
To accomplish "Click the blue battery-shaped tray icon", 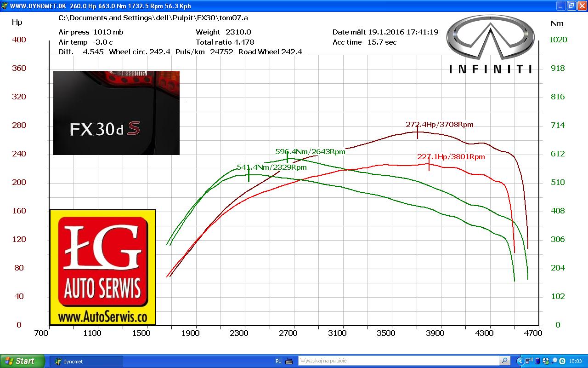I will (538, 361).
